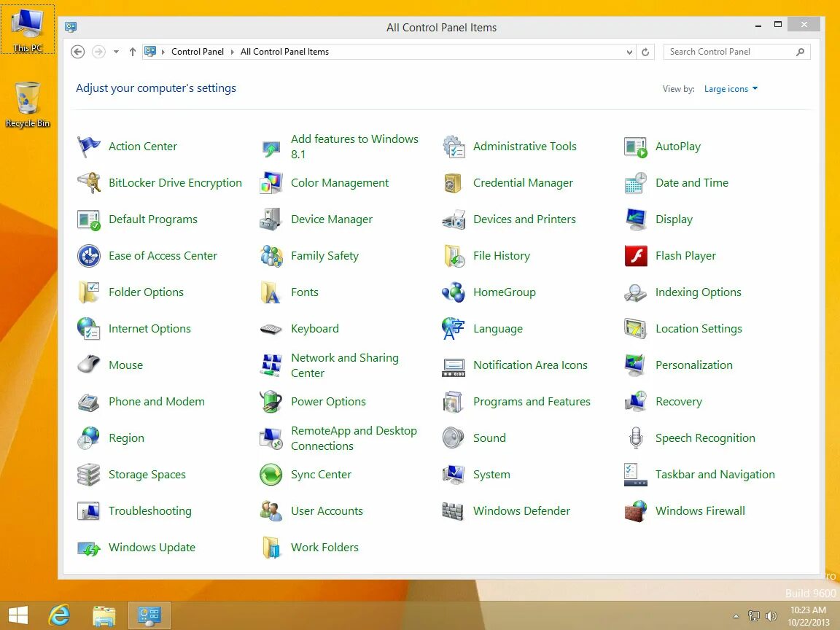Expand the address bar history dropdown
Viewport: 840px width, 630px height.
coord(629,52)
